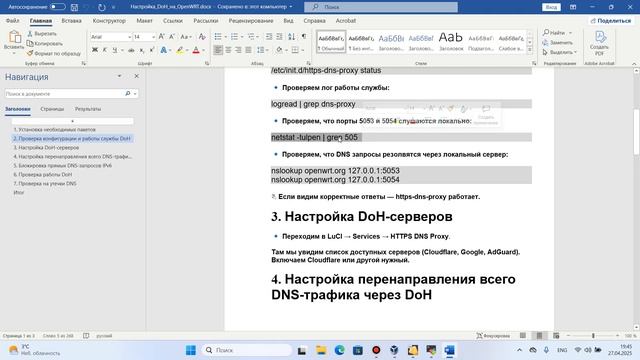Open File Explorer from the taskbar
Image resolution: width=640 pixels, height=360 pixels.
pos(321,350)
